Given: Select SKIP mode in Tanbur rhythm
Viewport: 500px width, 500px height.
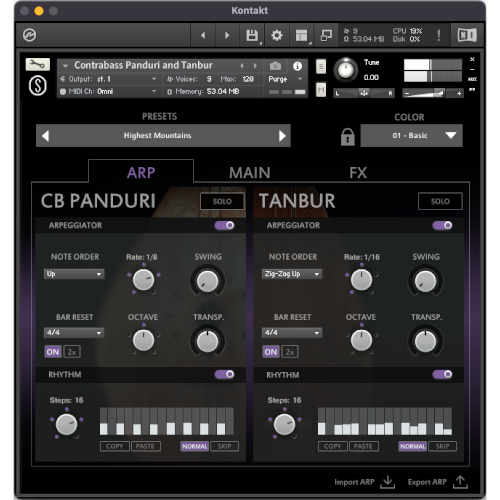Looking at the screenshot, I should (442, 446).
